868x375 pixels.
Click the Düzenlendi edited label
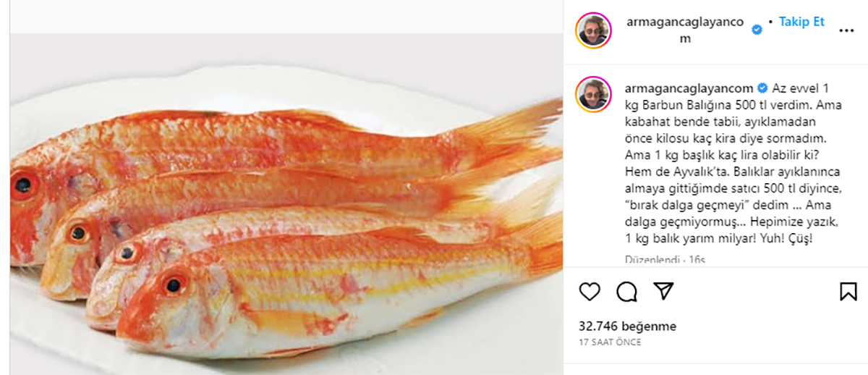coord(650,258)
